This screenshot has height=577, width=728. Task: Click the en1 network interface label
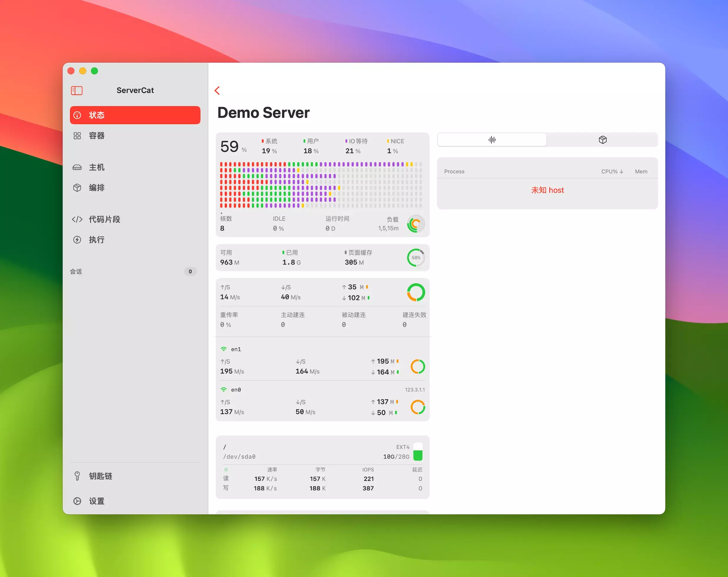pyautogui.click(x=236, y=349)
